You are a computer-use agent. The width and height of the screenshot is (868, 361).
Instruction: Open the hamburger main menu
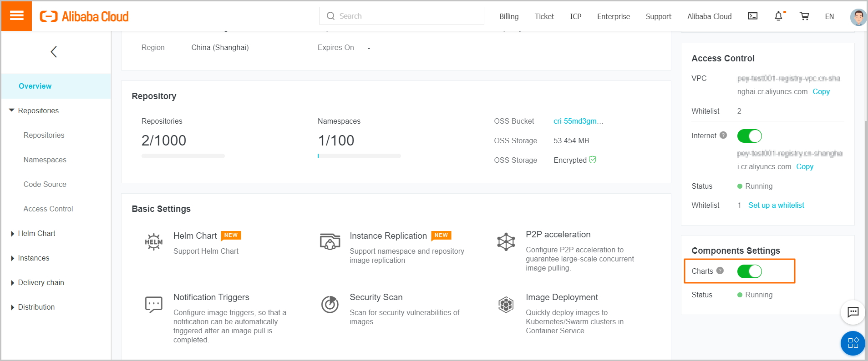[16, 16]
